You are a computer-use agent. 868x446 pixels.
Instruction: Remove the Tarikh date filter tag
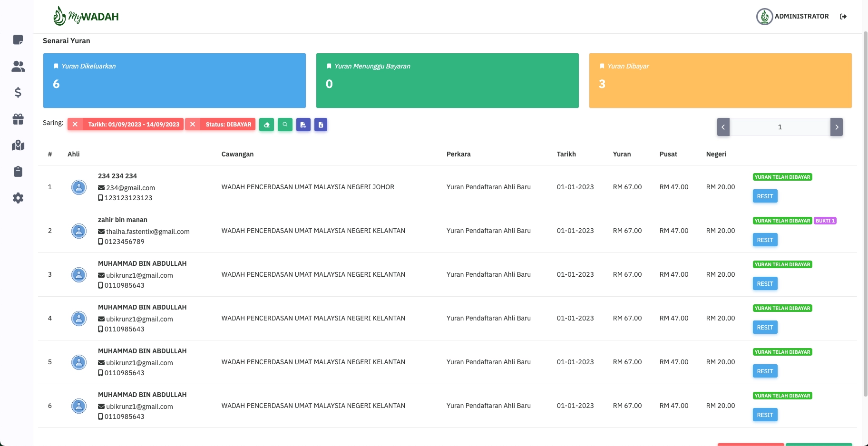tap(75, 125)
